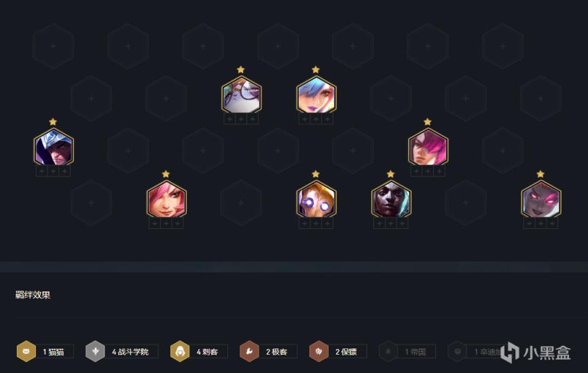The height and width of the screenshot is (373, 588).
Task: Add item to Yuumi's first item slot
Action: [x=229, y=120]
